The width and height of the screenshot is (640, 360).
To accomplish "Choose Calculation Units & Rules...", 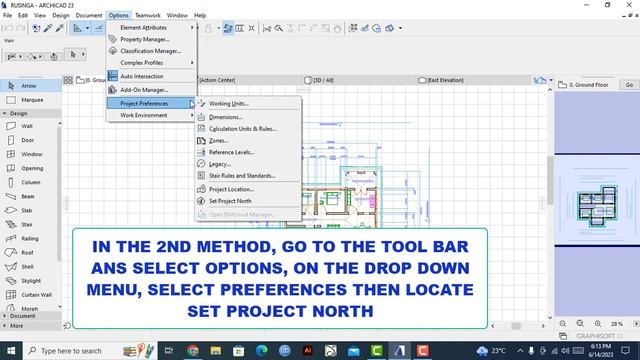I will [248, 129].
